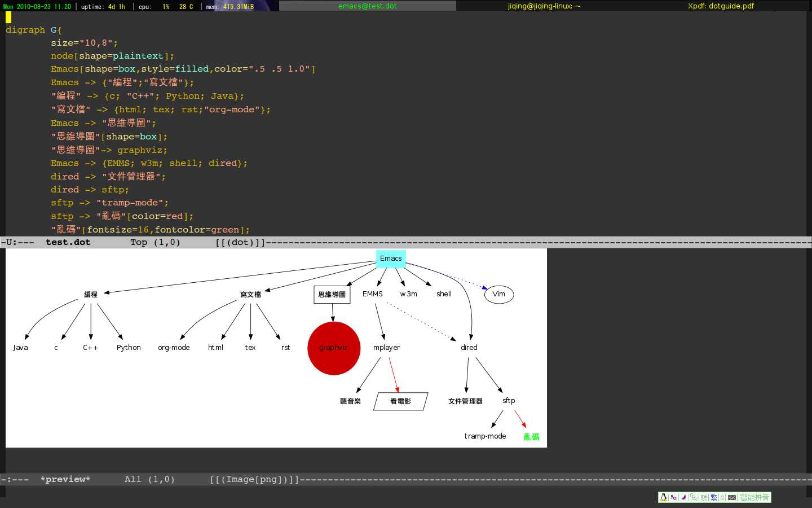Click the html node in the graph
The height and width of the screenshot is (508, 812).
click(215, 348)
